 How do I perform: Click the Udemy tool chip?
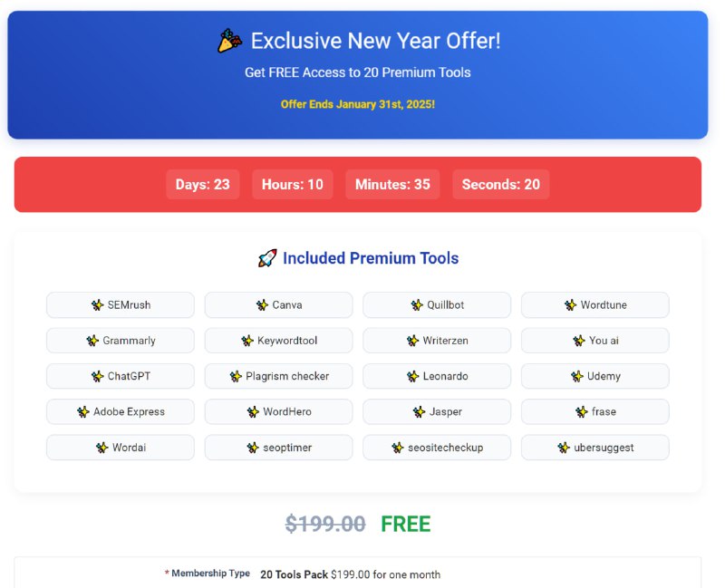coord(595,376)
